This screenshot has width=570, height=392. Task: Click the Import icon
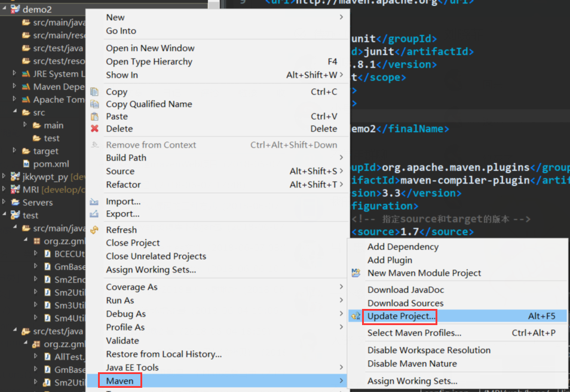tap(94, 201)
